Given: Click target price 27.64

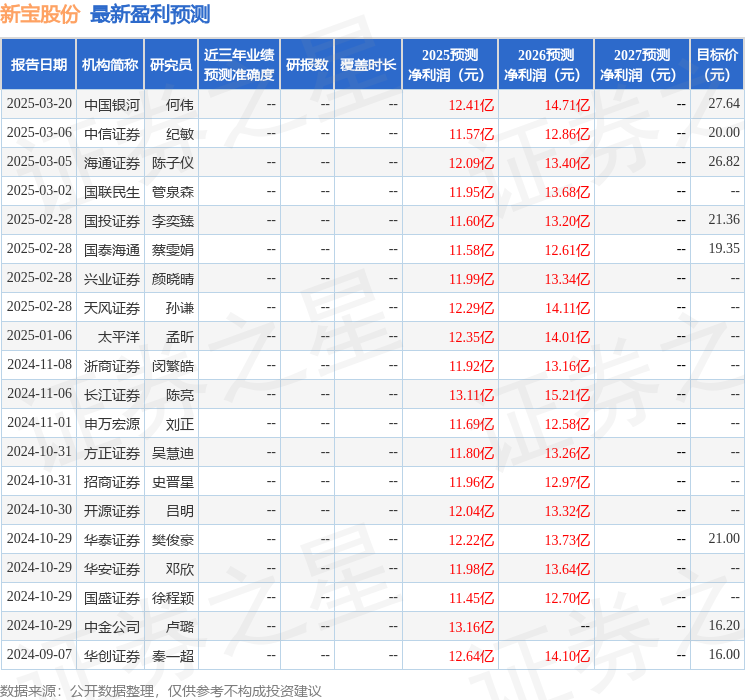Looking at the screenshot, I should click(723, 104).
